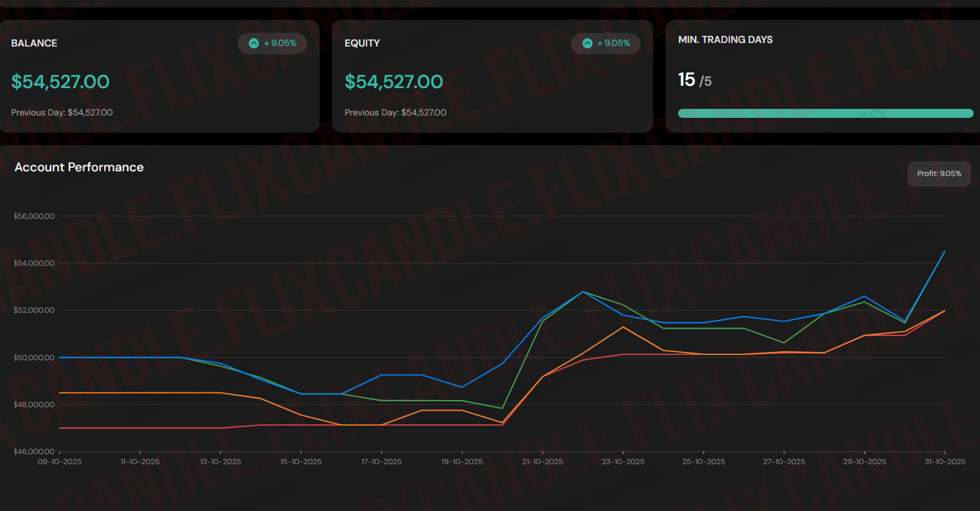Click the 19-10-2025 date label
Screen dimensions: 980x511
point(462,462)
